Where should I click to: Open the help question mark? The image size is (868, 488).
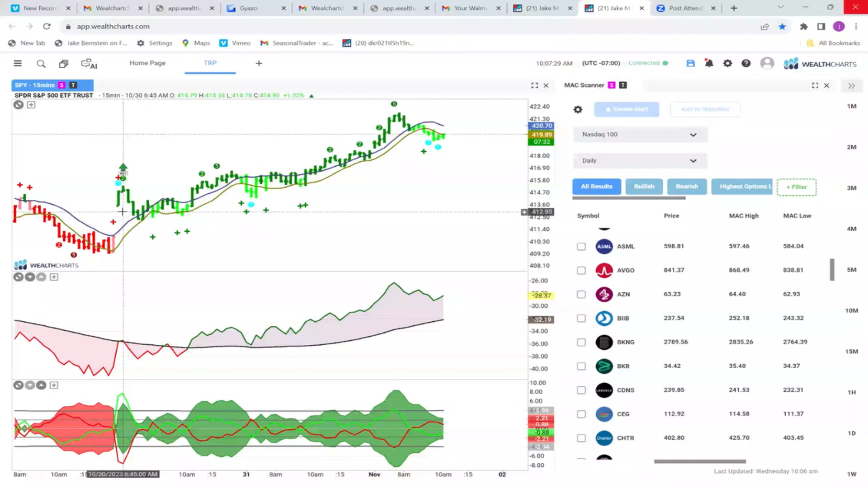(746, 63)
